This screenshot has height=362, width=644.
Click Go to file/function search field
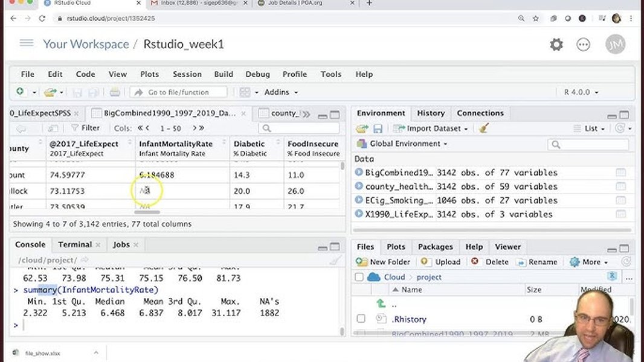tap(178, 92)
